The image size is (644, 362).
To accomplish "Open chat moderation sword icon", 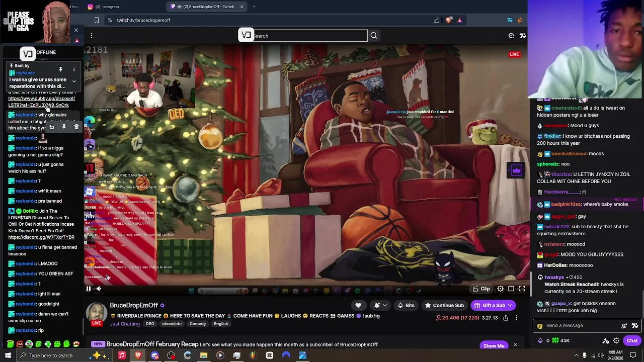I will pos(606,341).
